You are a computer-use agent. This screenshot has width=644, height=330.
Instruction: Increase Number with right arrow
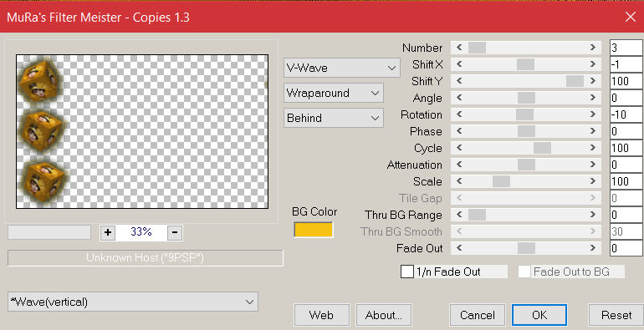[593, 48]
